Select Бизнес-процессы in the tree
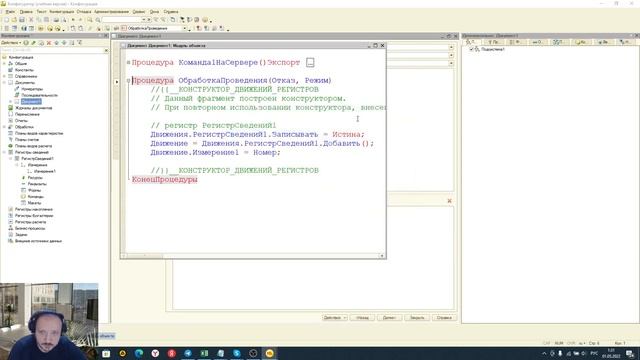640x360 pixels. click(30, 229)
